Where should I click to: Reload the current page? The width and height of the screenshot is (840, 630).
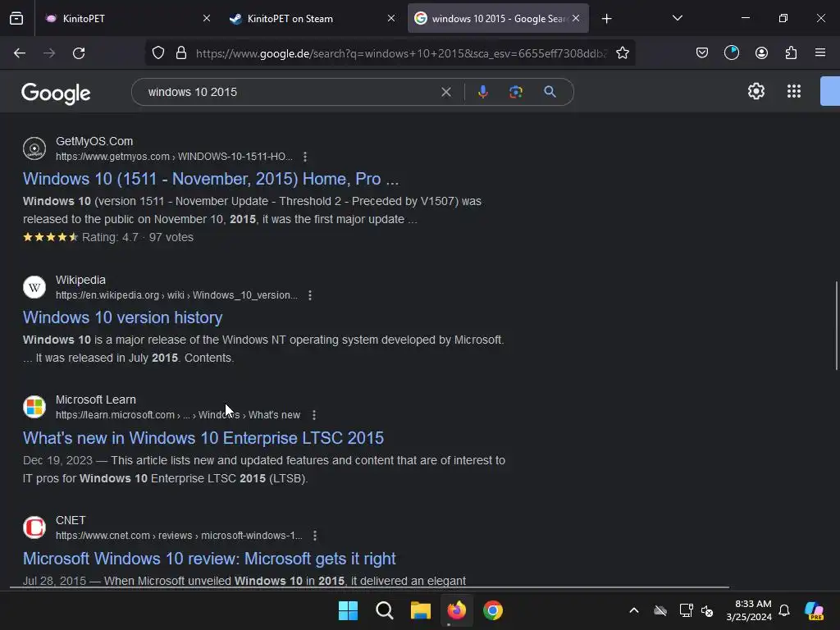click(79, 53)
